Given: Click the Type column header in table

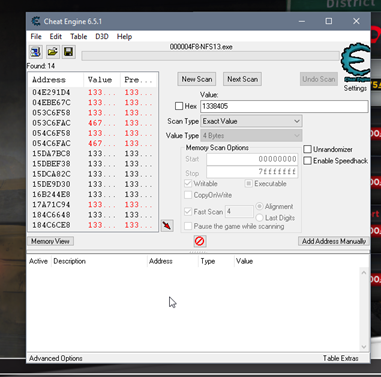Looking at the screenshot, I should [217, 261].
